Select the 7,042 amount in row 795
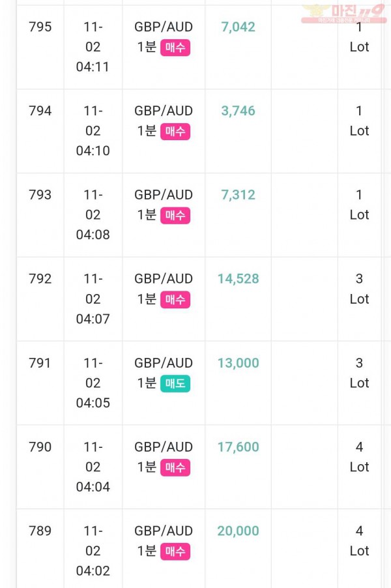 click(x=238, y=27)
